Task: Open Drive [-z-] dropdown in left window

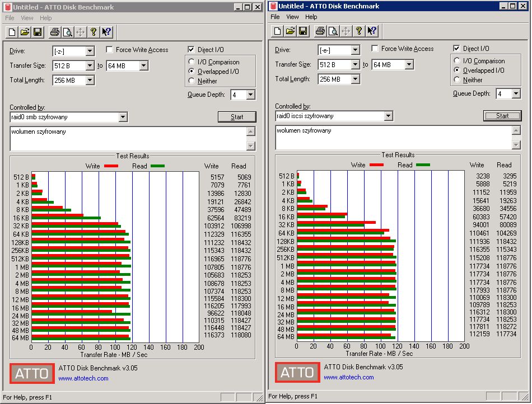Action: click(x=90, y=51)
